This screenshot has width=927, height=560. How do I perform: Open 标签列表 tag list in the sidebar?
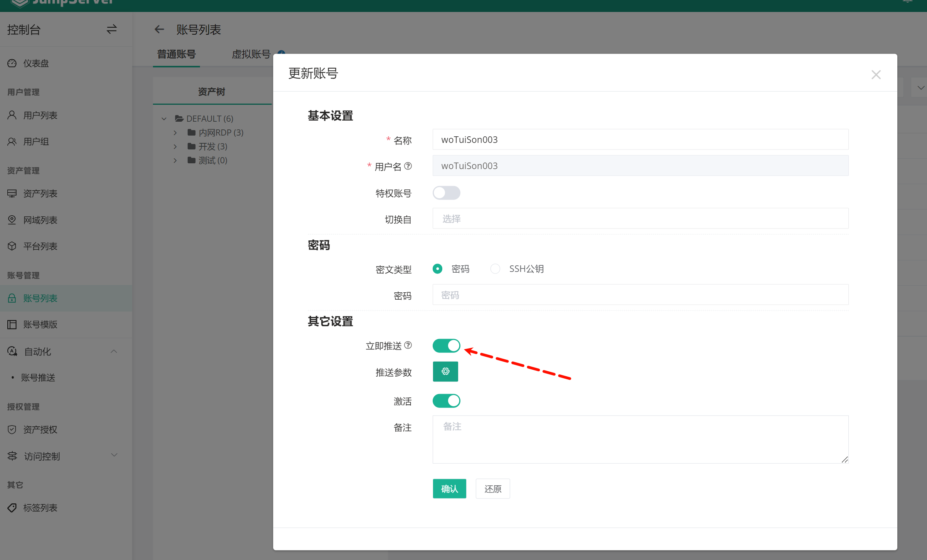pyautogui.click(x=40, y=508)
